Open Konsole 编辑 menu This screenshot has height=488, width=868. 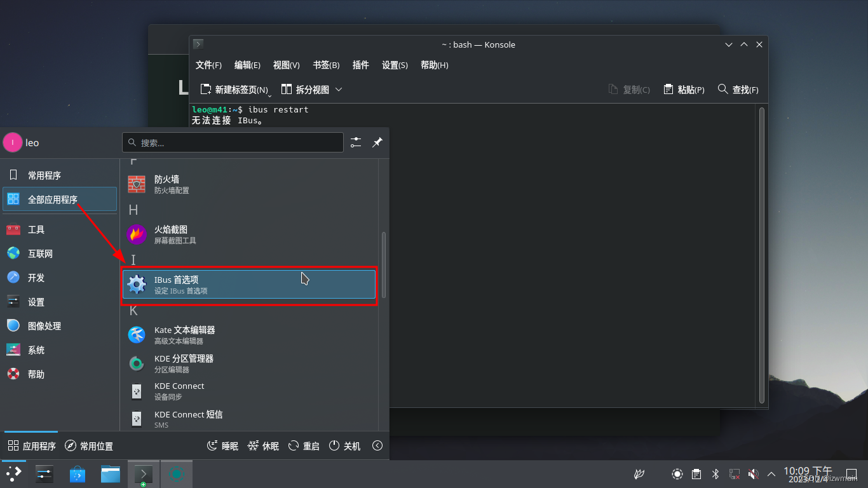click(x=247, y=65)
